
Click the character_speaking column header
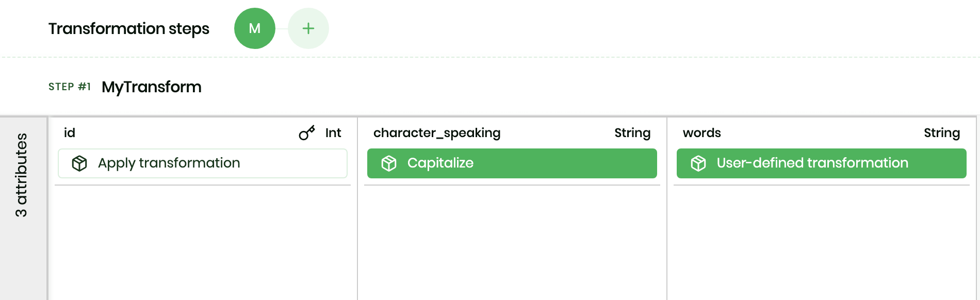point(437,133)
